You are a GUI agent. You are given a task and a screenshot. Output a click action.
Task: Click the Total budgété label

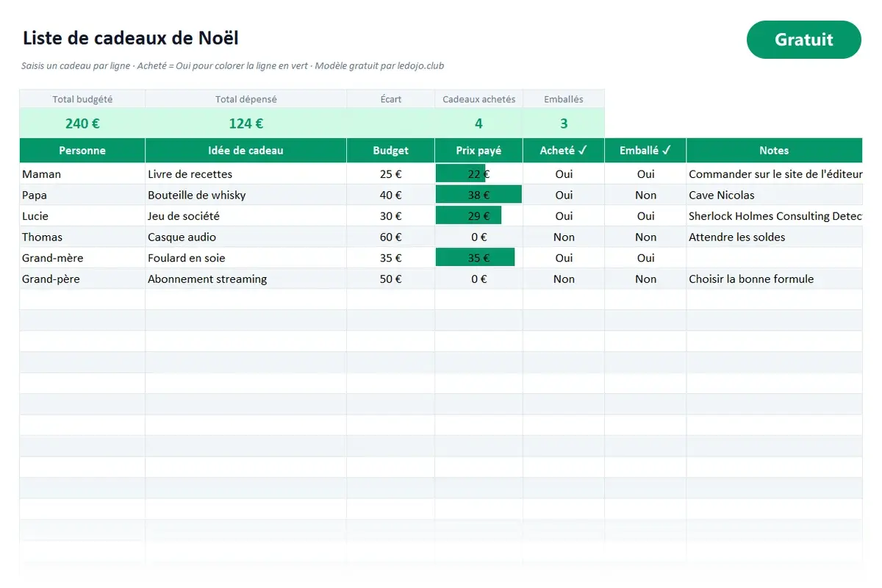pos(82,99)
